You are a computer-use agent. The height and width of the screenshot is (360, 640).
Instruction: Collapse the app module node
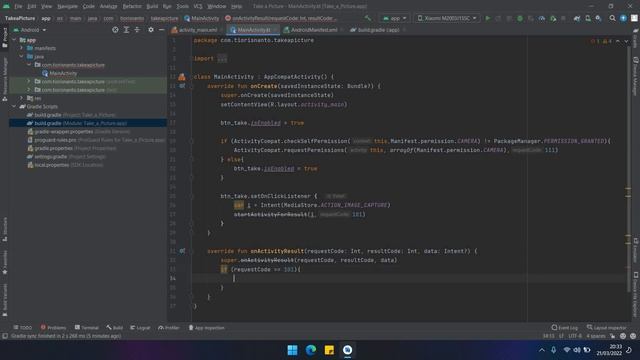tap(14, 40)
